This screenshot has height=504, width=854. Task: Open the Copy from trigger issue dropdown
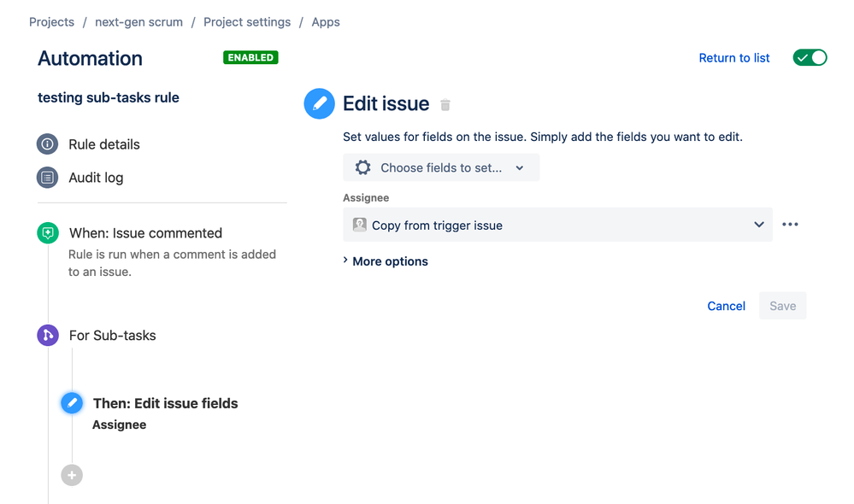coord(557,225)
